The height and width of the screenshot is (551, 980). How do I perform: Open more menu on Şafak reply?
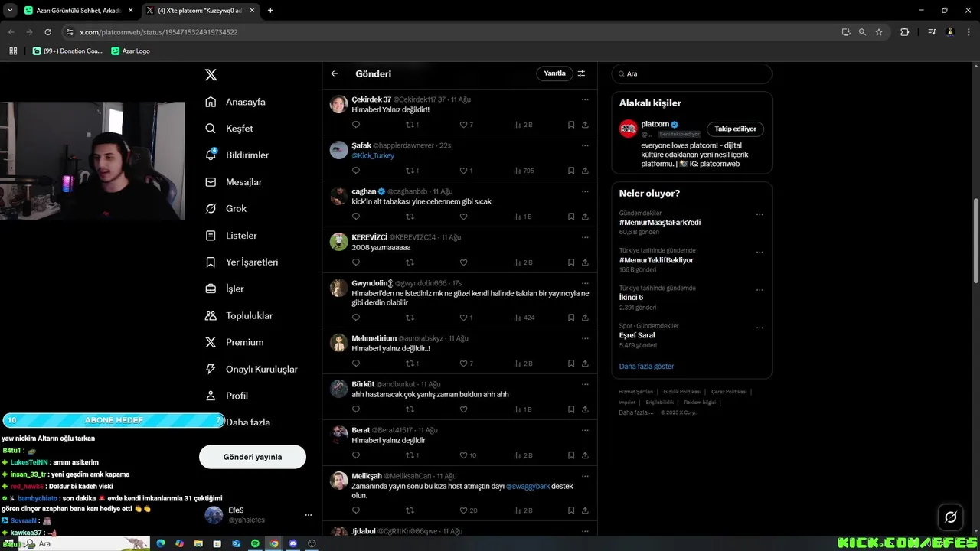(585, 145)
